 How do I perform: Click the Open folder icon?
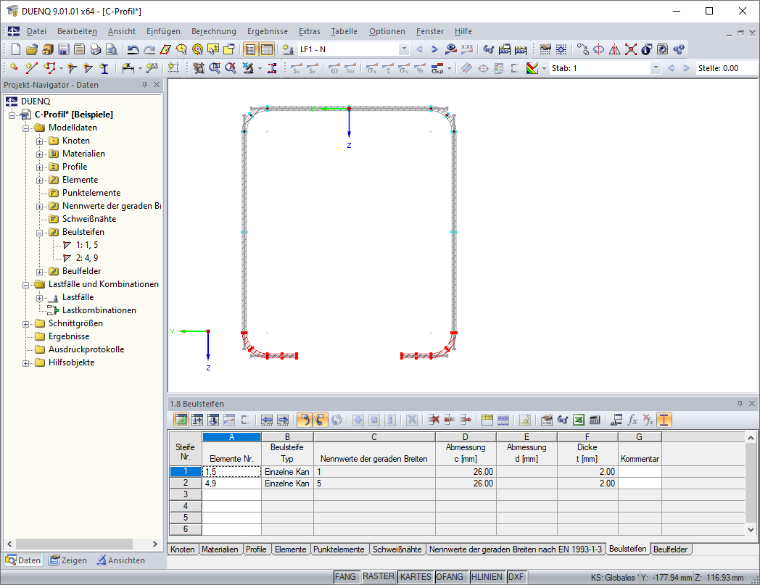(32, 49)
